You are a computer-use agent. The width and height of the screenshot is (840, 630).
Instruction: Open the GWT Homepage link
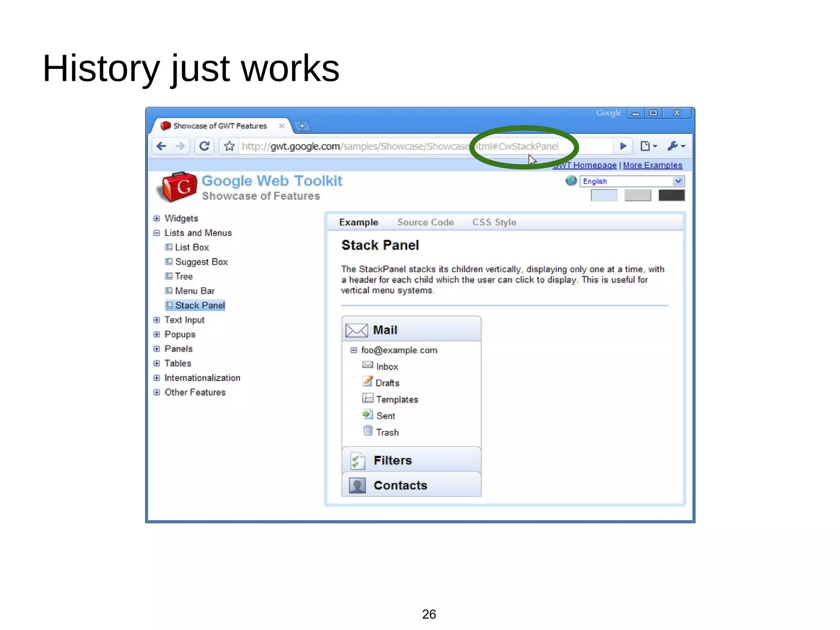click(584, 165)
